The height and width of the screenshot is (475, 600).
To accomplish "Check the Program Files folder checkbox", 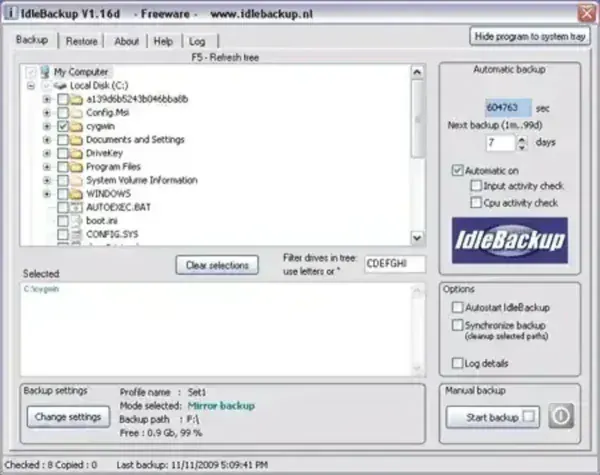I will 63,167.
